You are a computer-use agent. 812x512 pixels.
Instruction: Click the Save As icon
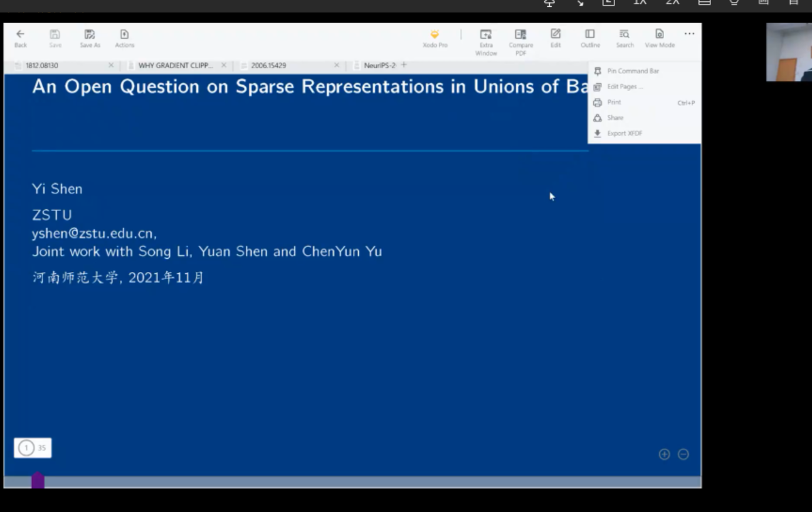[90, 35]
